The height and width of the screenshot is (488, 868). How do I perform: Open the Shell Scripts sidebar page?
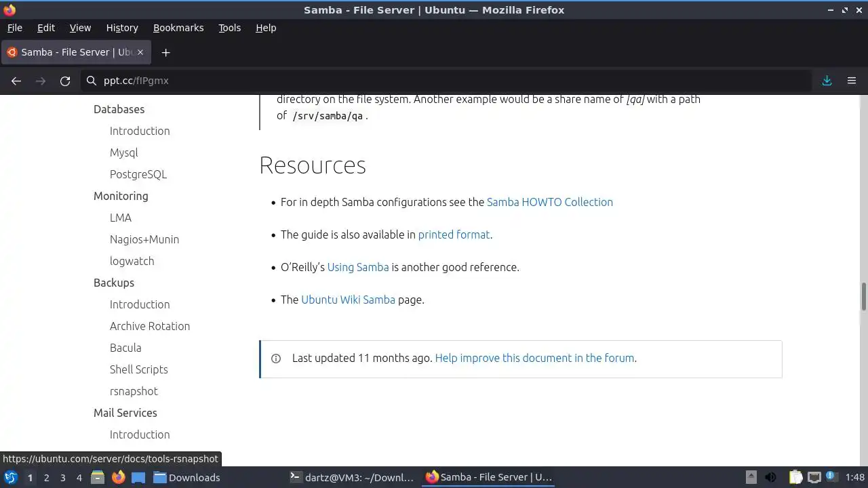click(x=138, y=369)
